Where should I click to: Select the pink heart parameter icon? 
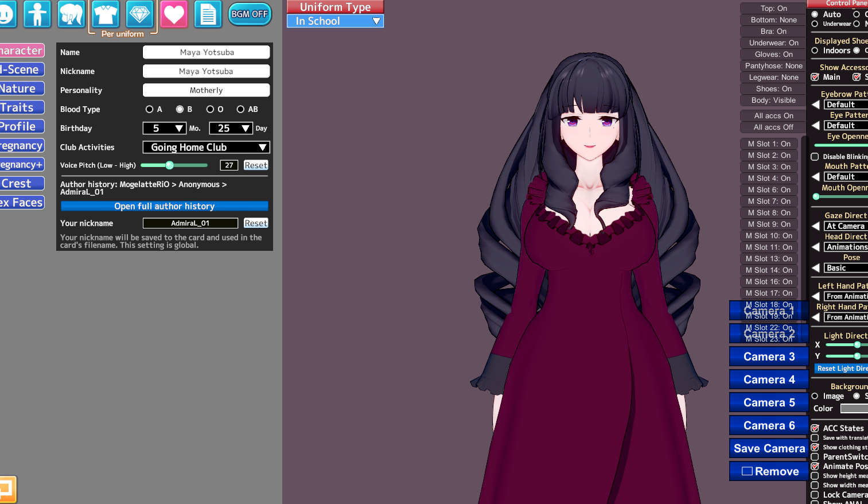(x=174, y=14)
